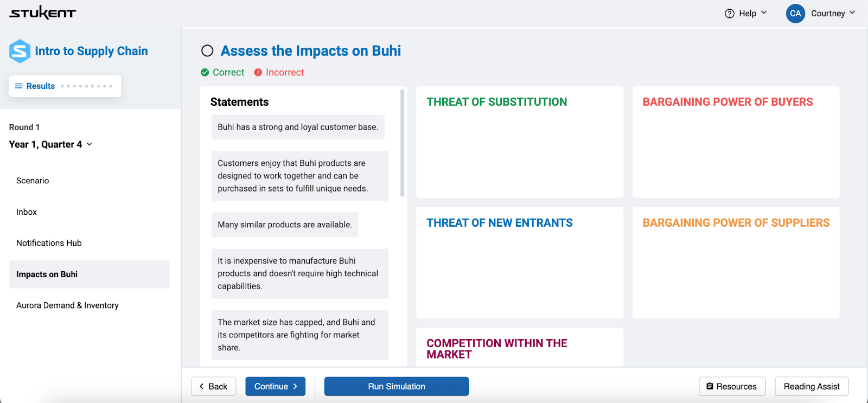Click the Back button

[x=214, y=386]
